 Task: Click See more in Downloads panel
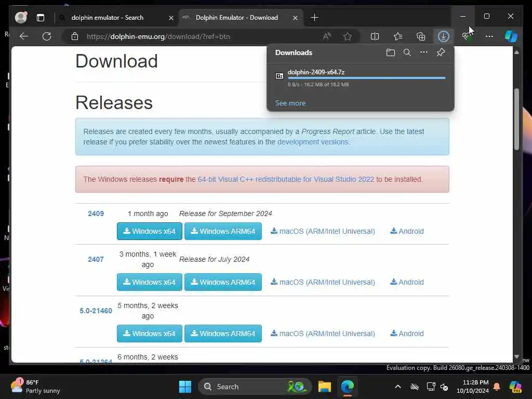click(290, 103)
